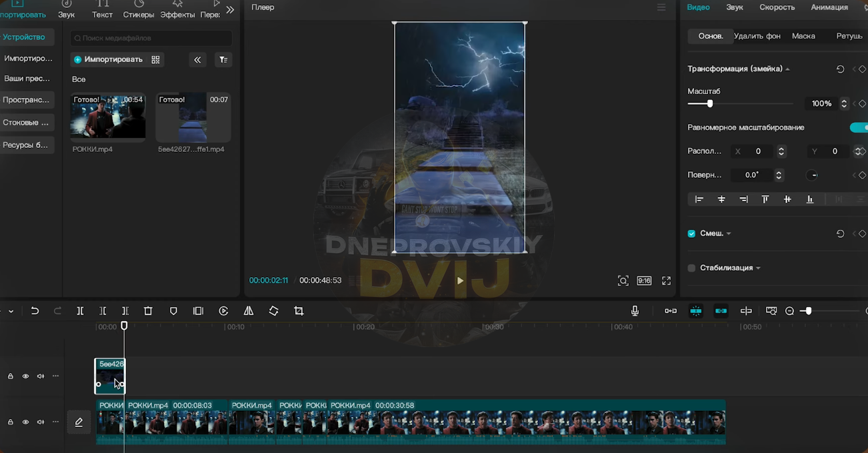Viewport: 868px width, 453px height.
Task: Click the player fullscreen icon
Action: click(666, 281)
